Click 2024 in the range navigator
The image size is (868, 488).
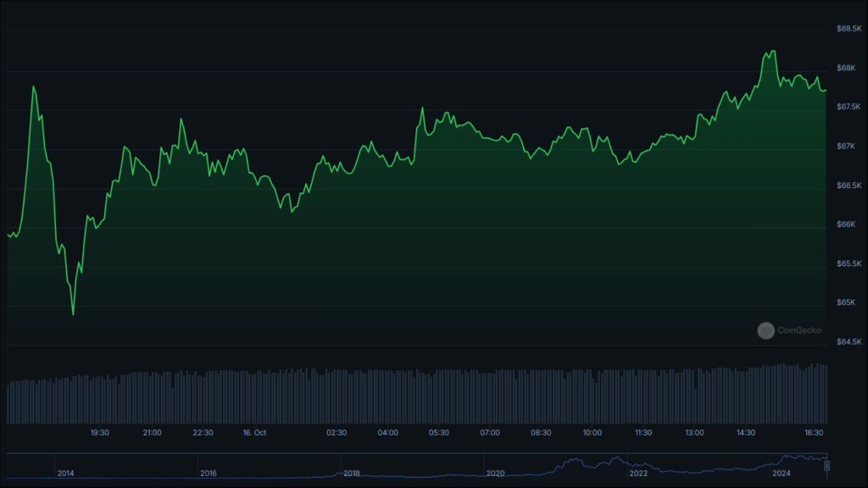[781, 473]
